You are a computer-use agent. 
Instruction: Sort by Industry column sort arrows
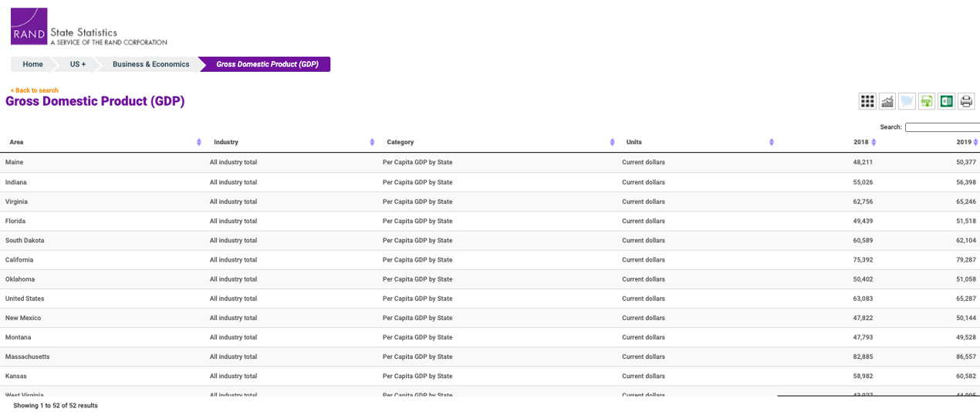click(372, 142)
